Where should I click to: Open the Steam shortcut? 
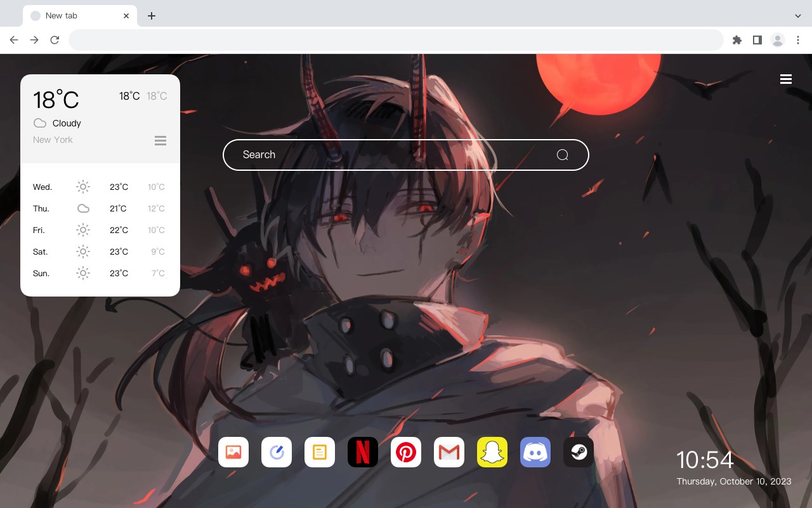(579, 452)
